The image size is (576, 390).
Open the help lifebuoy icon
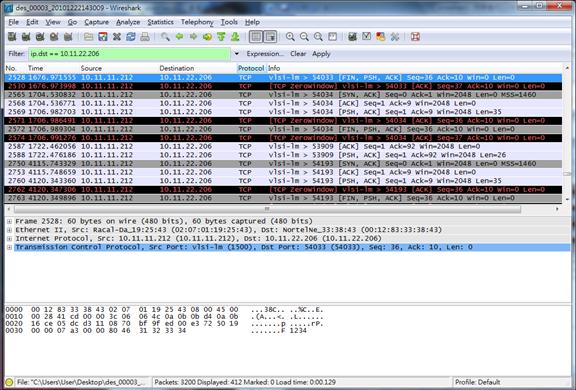tap(415, 37)
